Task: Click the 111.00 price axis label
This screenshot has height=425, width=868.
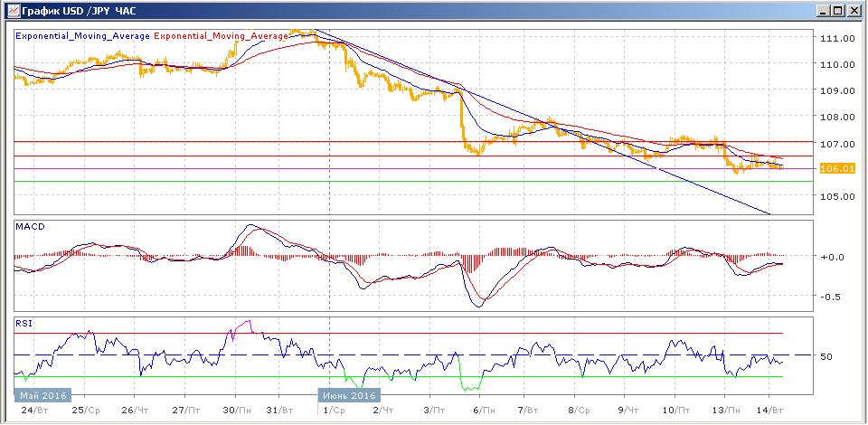Action: pos(837,38)
